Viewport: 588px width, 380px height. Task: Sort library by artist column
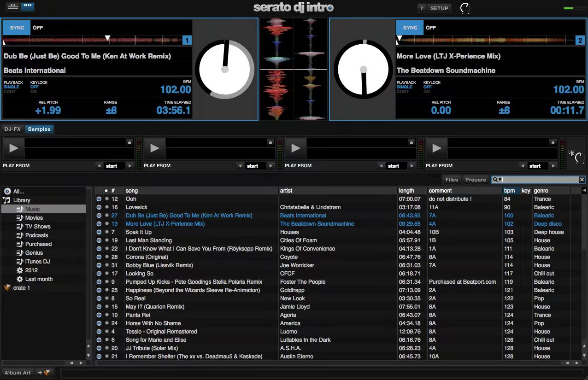point(338,191)
